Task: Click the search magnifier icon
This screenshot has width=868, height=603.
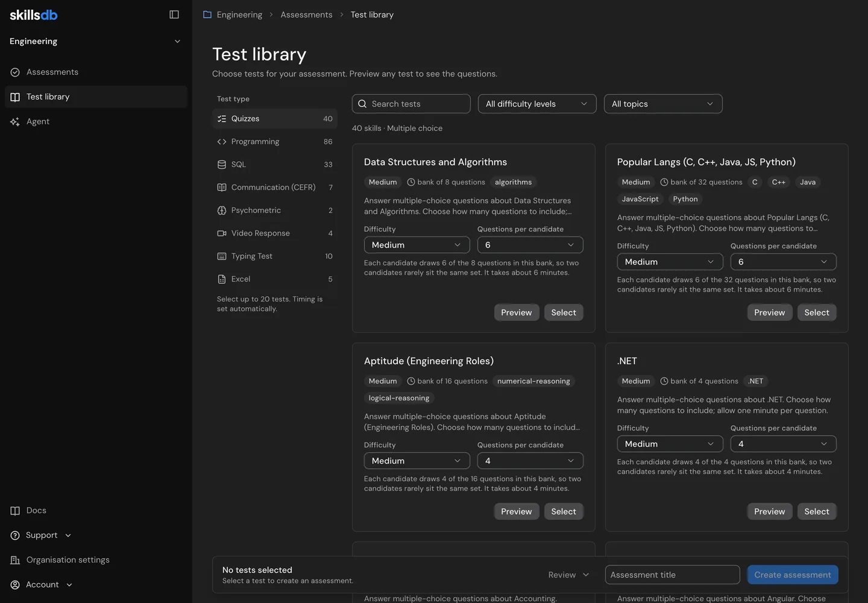Action: (362, 104)
